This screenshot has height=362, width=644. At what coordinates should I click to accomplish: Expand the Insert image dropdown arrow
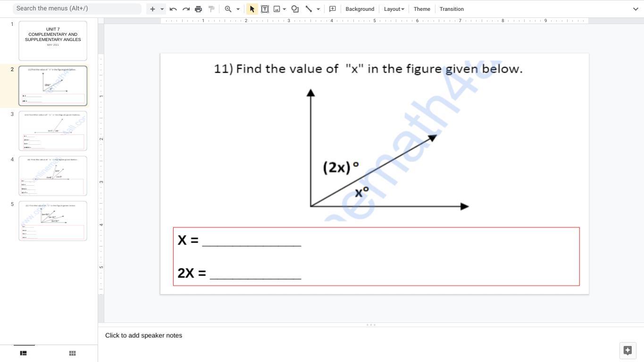pos(284,9)
